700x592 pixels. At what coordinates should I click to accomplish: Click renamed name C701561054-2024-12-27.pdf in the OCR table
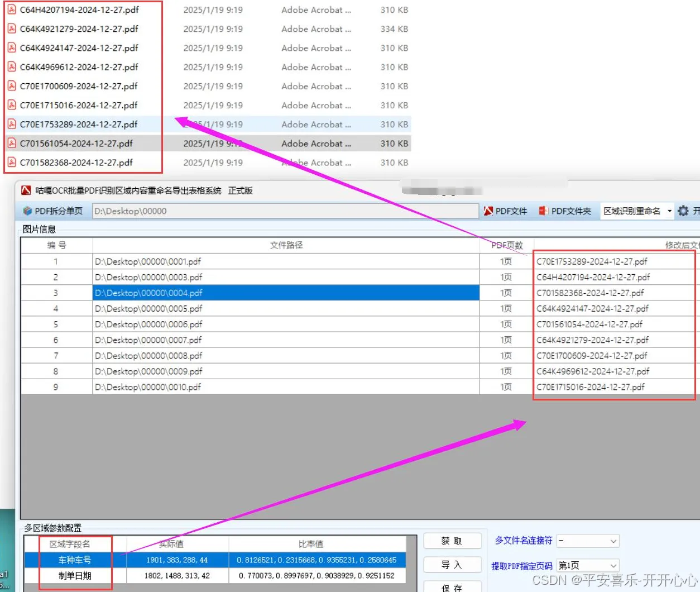[589, 324]
